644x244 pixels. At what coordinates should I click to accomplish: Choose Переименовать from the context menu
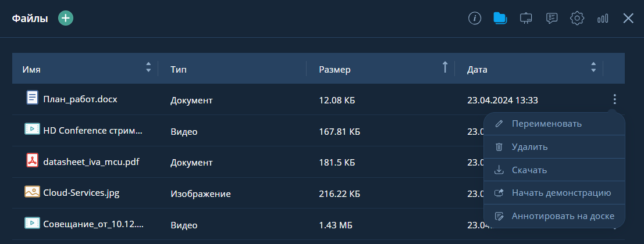click(x=546, y=124)
